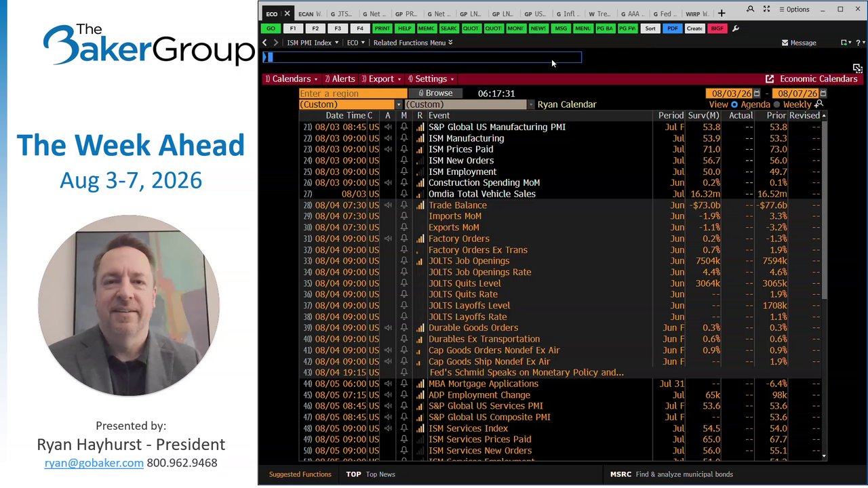This screenshot has width=868, height=488.
Task: Open the Message envelope icon
Action: point(785,43)
